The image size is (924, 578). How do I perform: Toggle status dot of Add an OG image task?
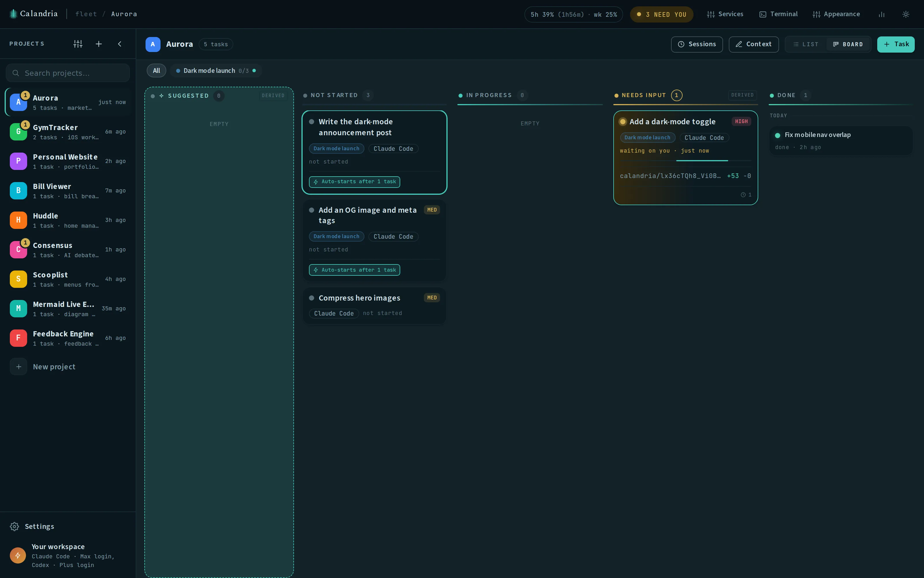pos(312,210)
